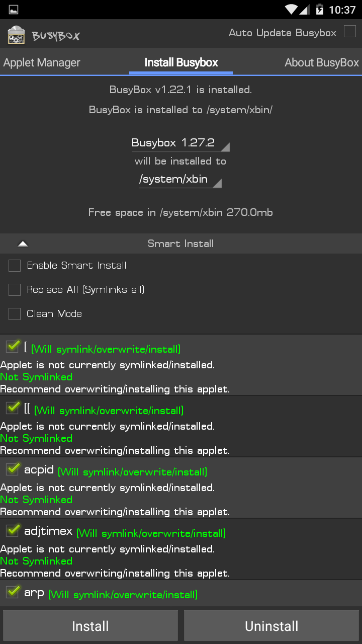Toggle Auto Update Busybox checkbox
This screenshot has height=644, width=362.
click(349, 32)
